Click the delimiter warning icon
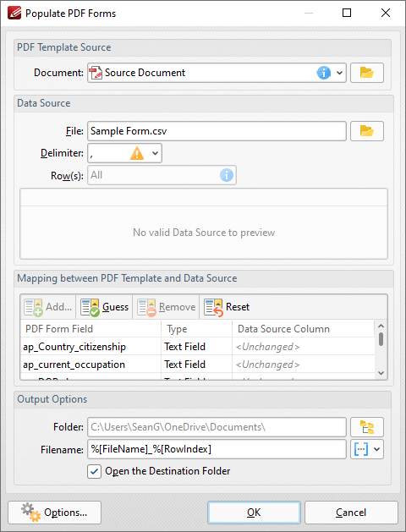Screen dimensions: 406x532 tap(137, 153)
